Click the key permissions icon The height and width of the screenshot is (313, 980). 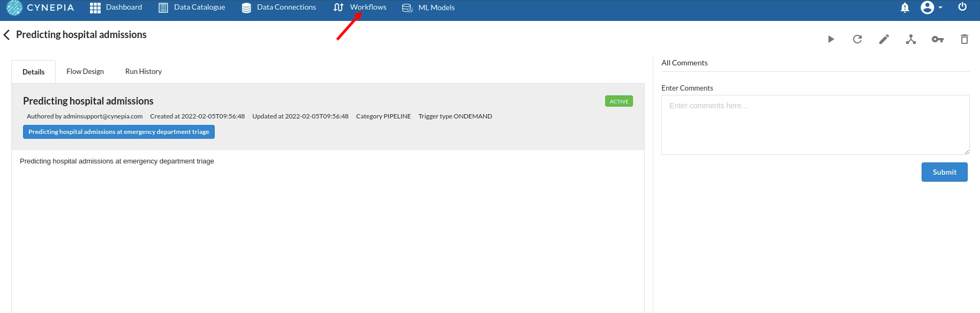click(938, 39)
